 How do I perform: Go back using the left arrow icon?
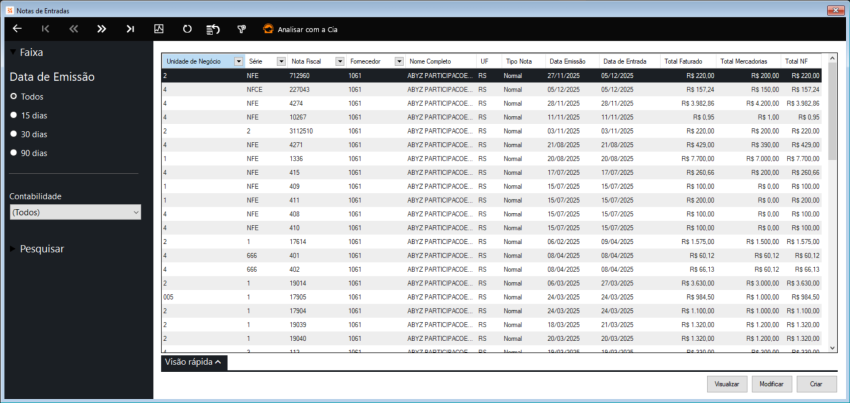tap(17, 29)
